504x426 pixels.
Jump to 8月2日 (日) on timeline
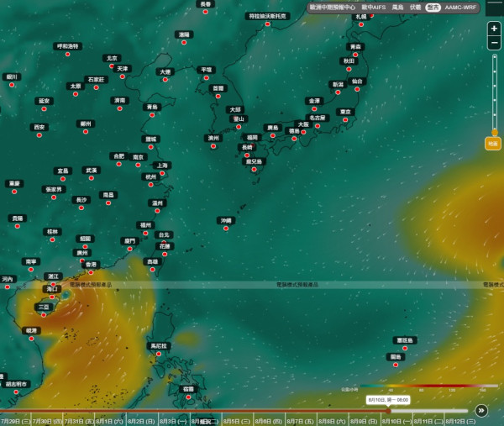click(x=141, y=421)
